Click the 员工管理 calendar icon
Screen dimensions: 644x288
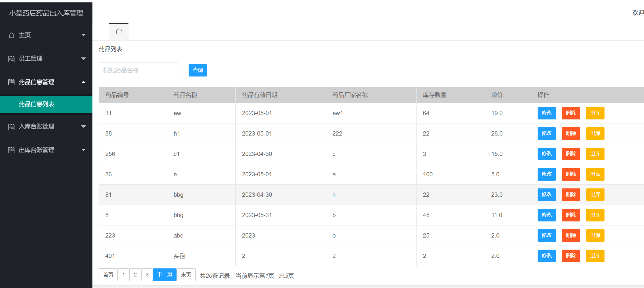point(11,58)
